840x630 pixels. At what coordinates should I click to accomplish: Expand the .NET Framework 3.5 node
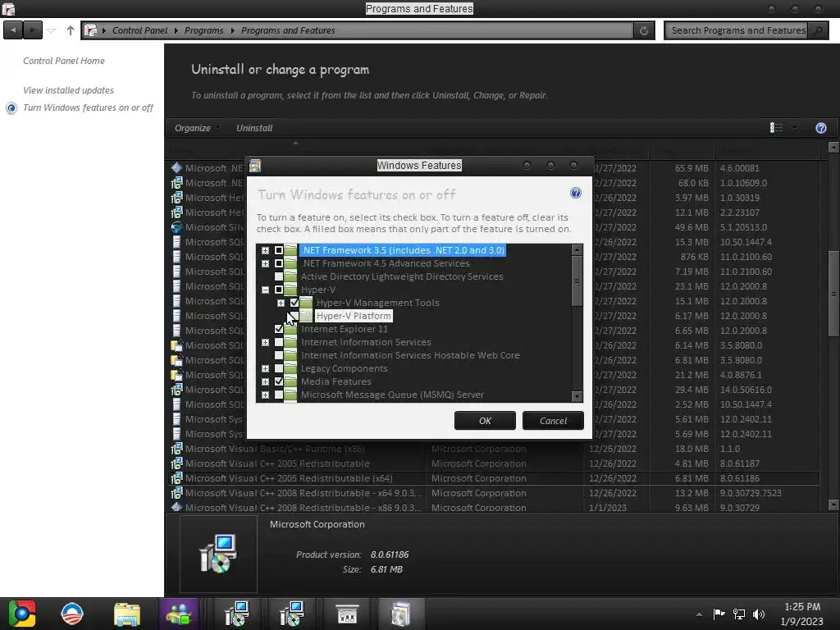click(265, 250)
